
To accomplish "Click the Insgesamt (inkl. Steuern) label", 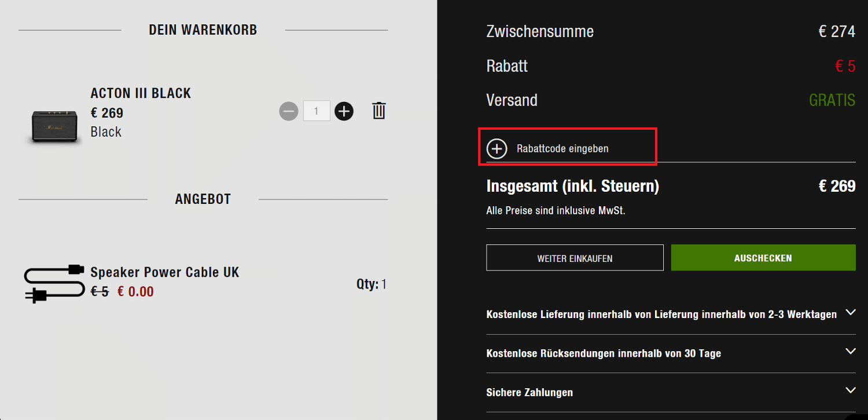I will pos(573,187).
